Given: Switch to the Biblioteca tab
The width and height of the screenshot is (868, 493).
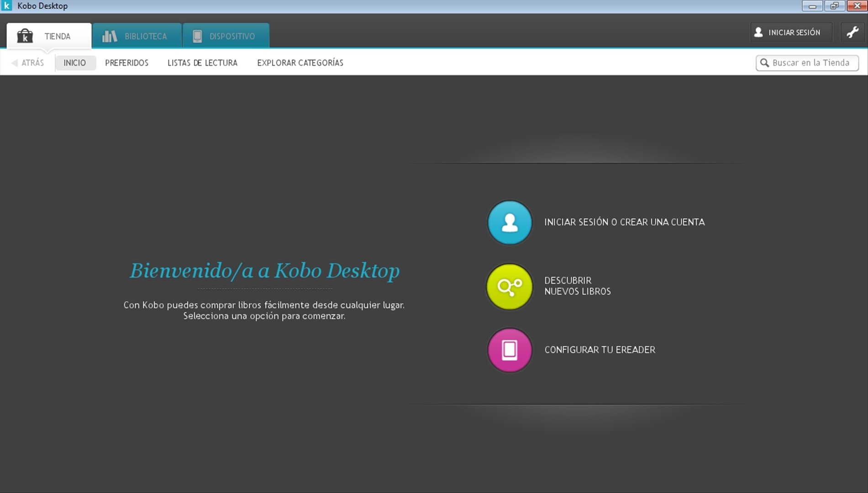Looking at the screenshot, I should click(x=137, y=36).
